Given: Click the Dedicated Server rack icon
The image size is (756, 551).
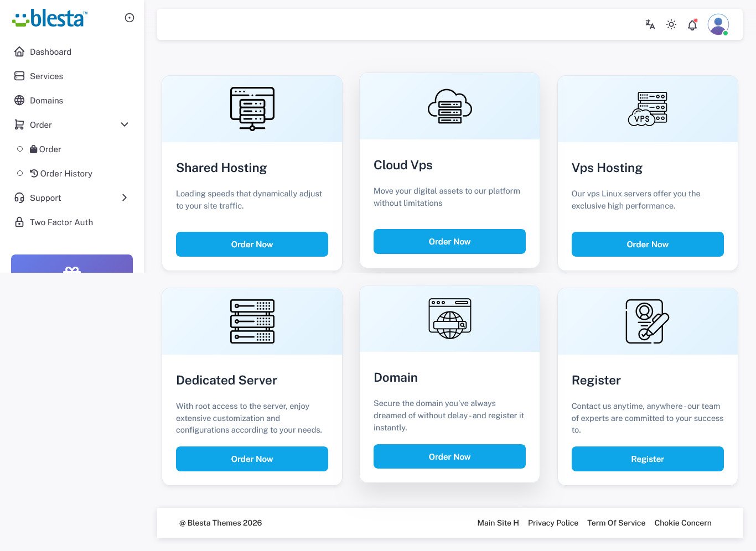Looking at the screenshot, I should pyautogui.click(x=252, y=321).
